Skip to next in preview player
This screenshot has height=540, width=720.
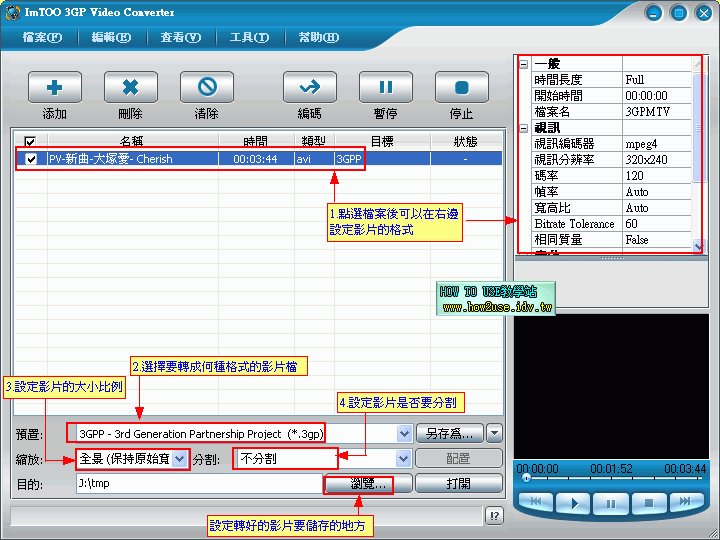coord(686,501)
